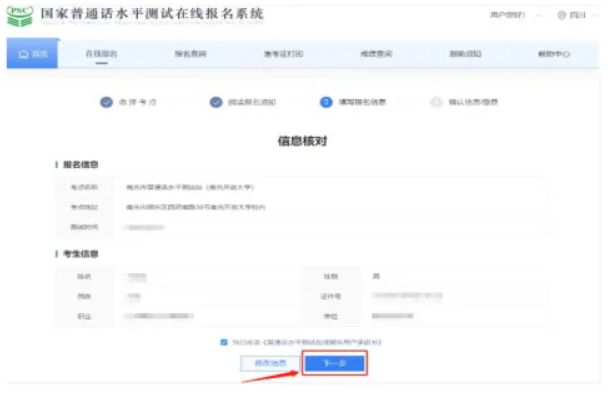611x399 pixels.
Task: Click the test site address containing 西河南路
Action: click(196, 207)
